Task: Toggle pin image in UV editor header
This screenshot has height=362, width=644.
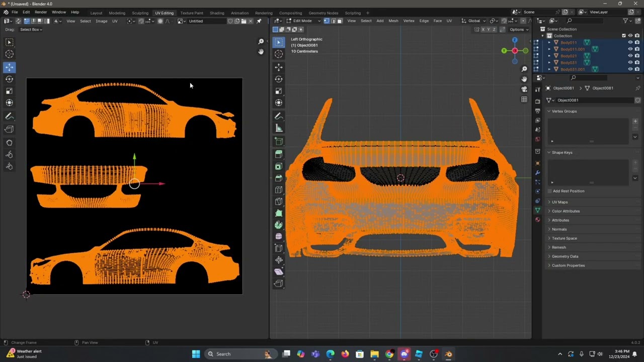Action: point(259,21)
